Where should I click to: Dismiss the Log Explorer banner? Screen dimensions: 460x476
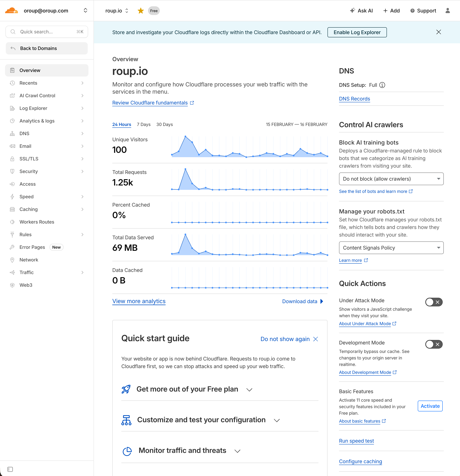coord(438,32)
